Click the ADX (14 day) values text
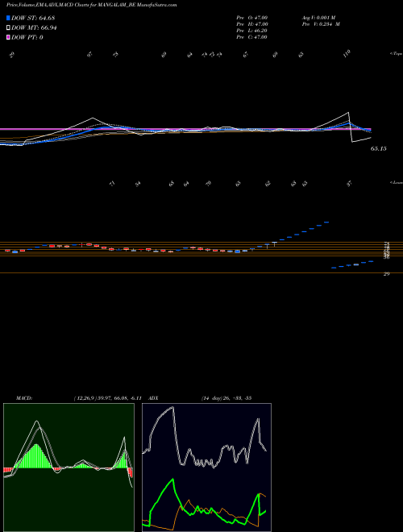The height and width of the screenshot is (532, 403). [x=226, y=398]
